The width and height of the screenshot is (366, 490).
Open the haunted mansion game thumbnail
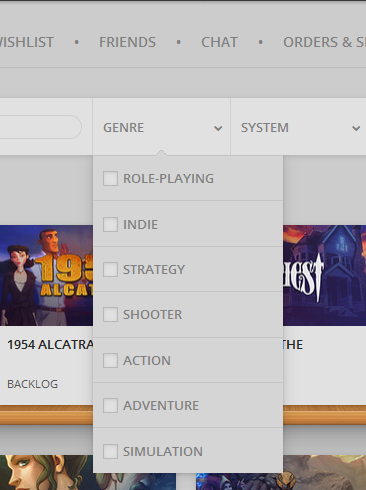324,275
